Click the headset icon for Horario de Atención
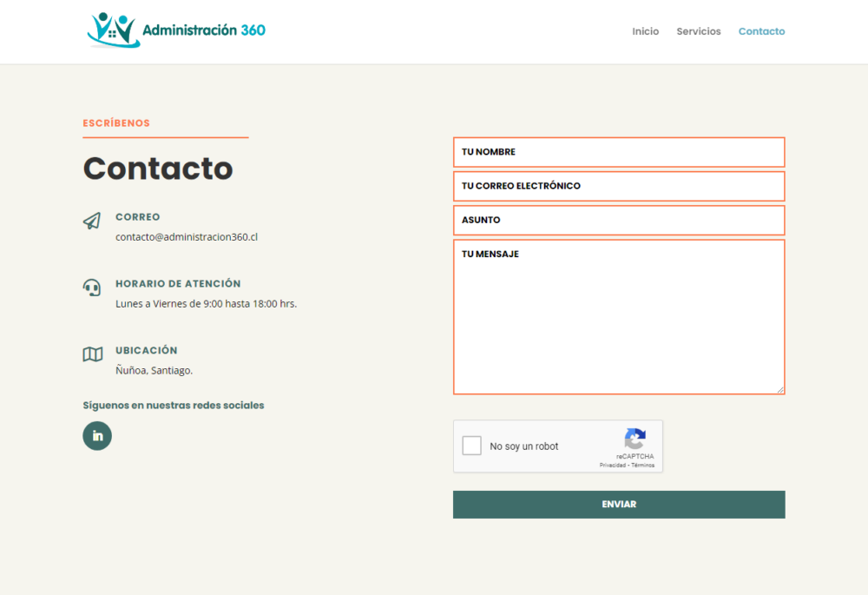Screen dimensions: 868x595 (x=92, y=288)
